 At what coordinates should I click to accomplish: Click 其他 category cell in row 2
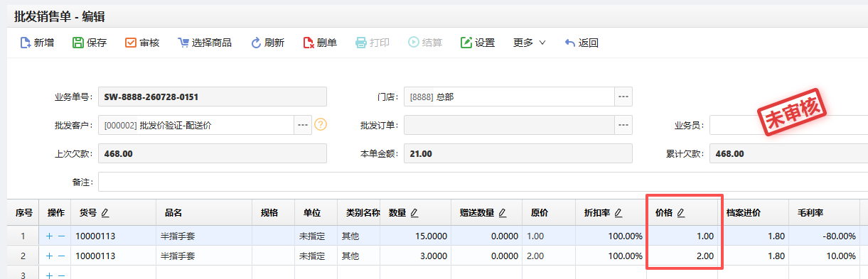click(360, 256)
